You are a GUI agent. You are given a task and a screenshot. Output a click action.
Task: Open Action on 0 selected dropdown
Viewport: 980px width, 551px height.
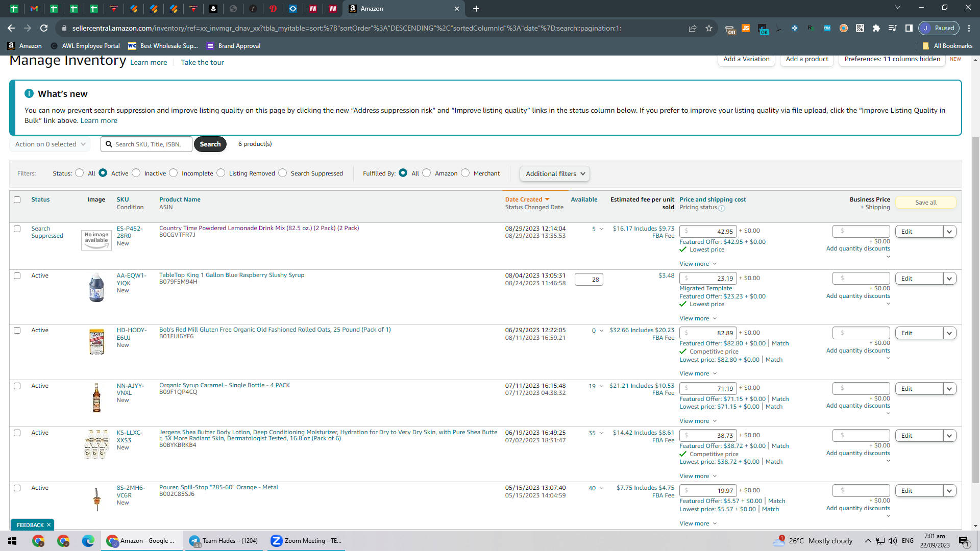pos(50,144)
